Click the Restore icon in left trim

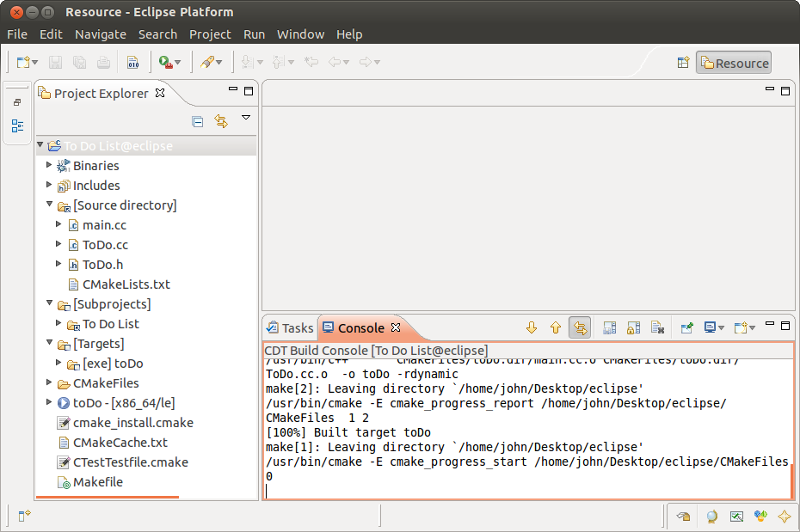pyautogui.click(x=17, y=102)
